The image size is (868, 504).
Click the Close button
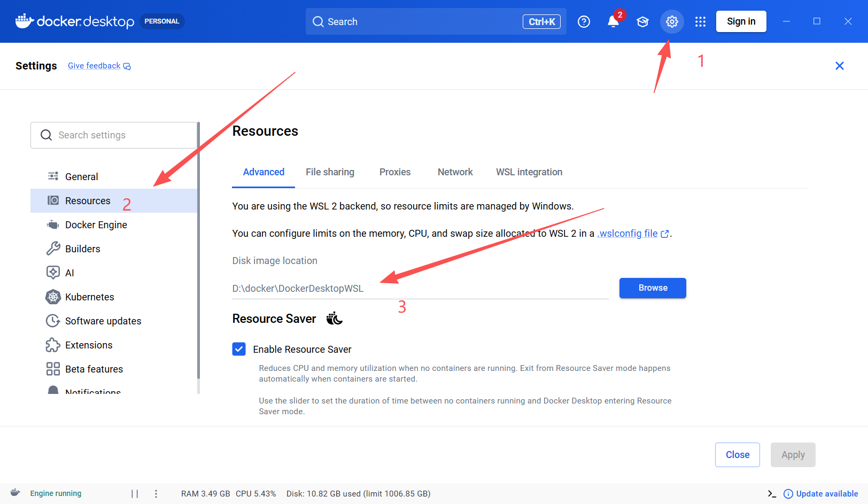[x=738, y=455]
